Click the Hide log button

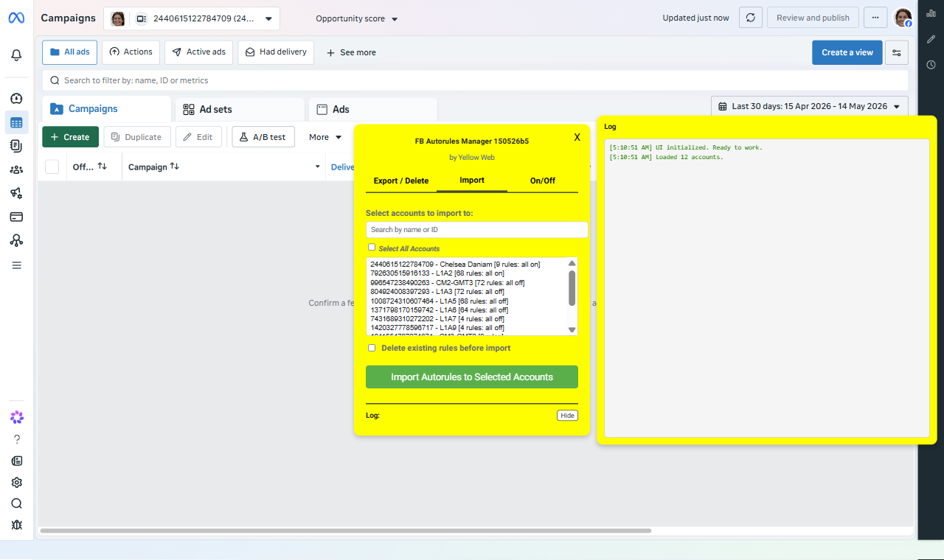pos(567,416)
